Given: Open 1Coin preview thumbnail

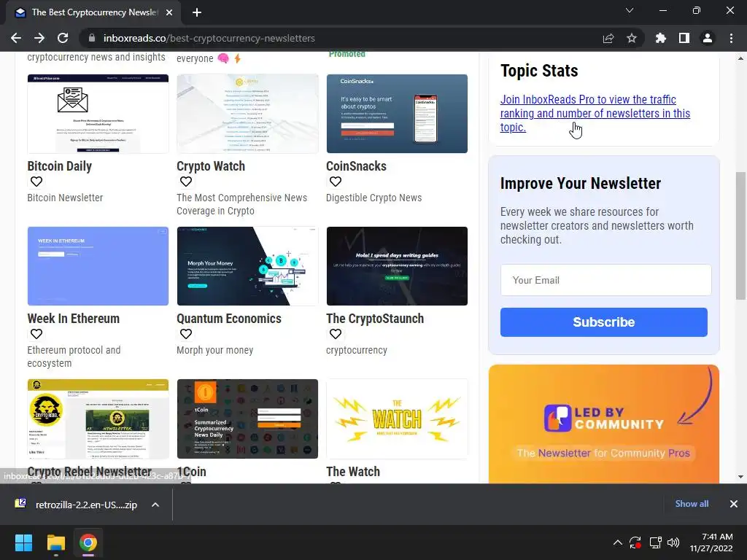Looking at the screenshot, I should (x=247, y=419).
